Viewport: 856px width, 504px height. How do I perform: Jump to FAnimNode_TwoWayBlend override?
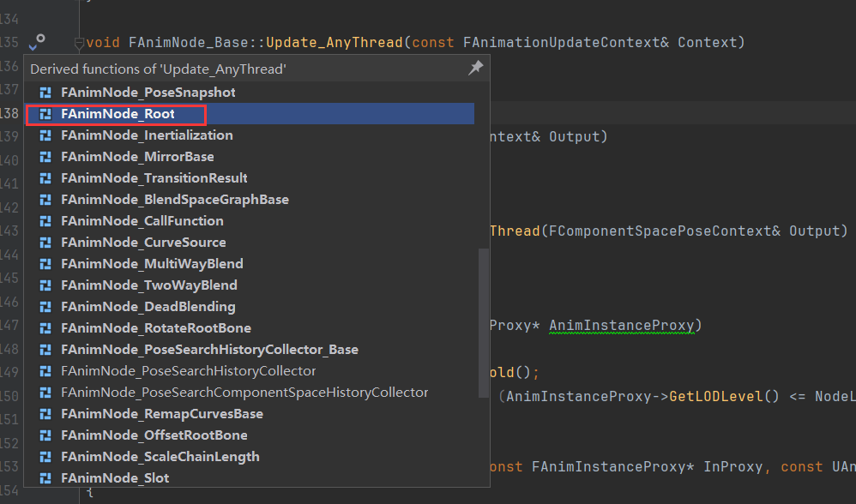148,285
